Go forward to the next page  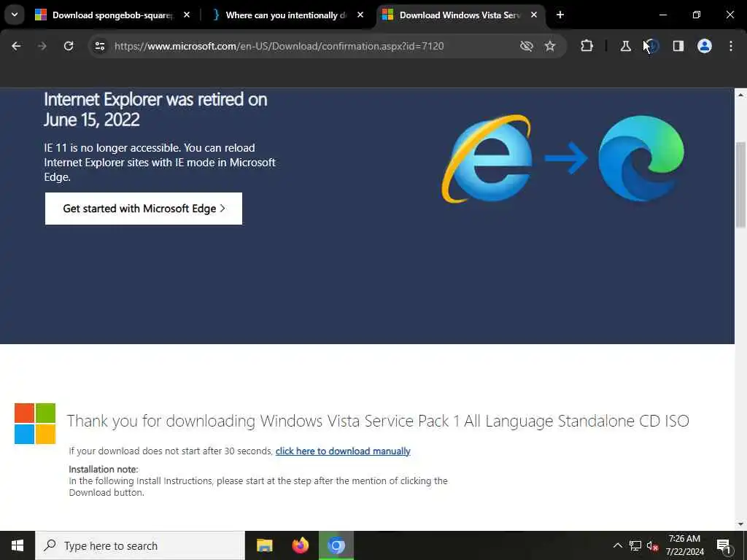pos(42,46)
